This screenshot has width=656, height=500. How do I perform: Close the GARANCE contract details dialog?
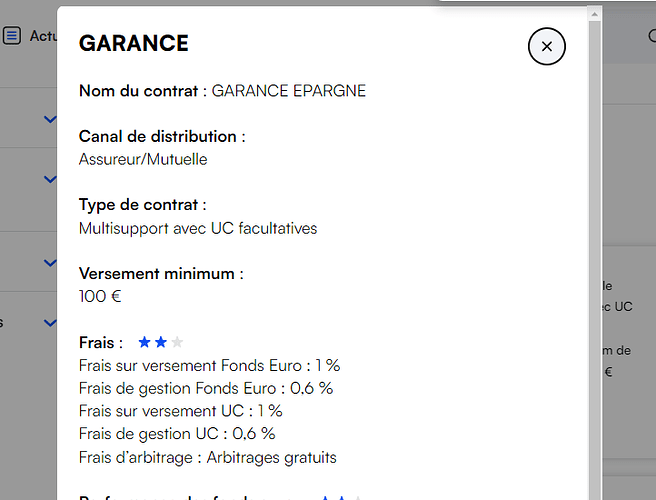point(546,46)
